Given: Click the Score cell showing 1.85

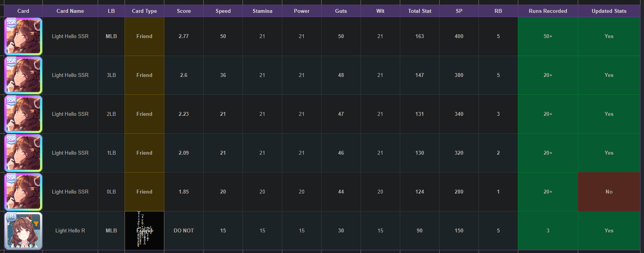Looking at the screenshot, I should [184, 192].
